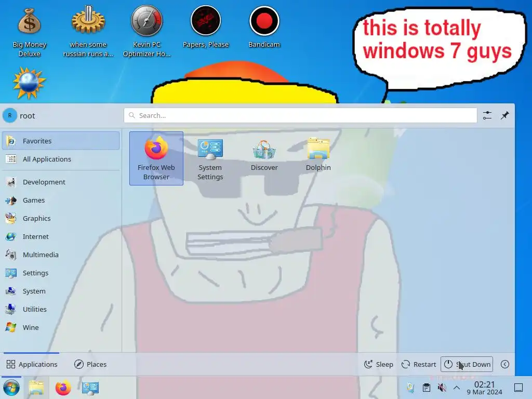
Task: Click the Shut Down button
Action: [x=467, y=364]
